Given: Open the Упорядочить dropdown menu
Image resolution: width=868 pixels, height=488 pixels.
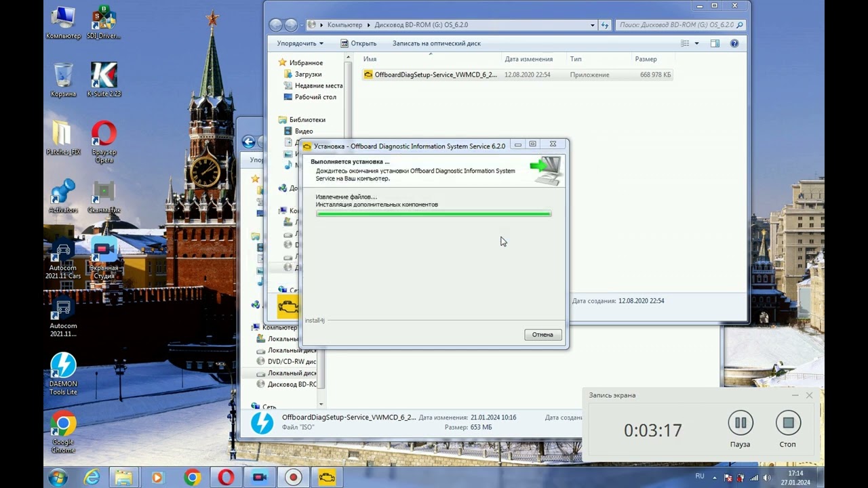Looking at the screenshot, I should click(x=300, y=43).
